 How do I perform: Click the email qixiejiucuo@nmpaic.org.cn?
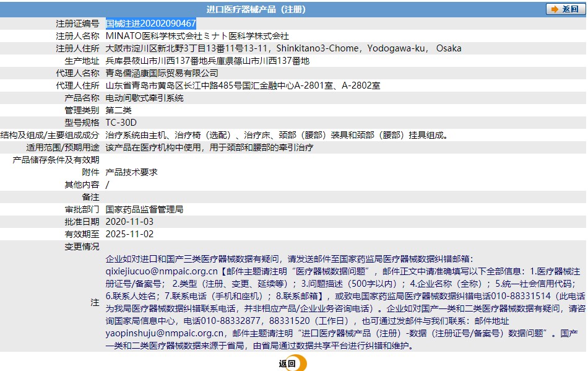[162, 271]
